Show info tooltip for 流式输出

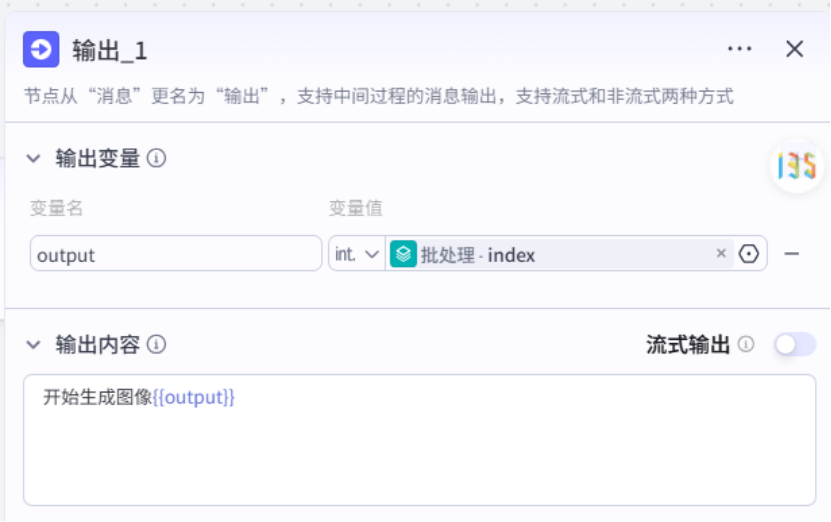click(x=746, y=344)
